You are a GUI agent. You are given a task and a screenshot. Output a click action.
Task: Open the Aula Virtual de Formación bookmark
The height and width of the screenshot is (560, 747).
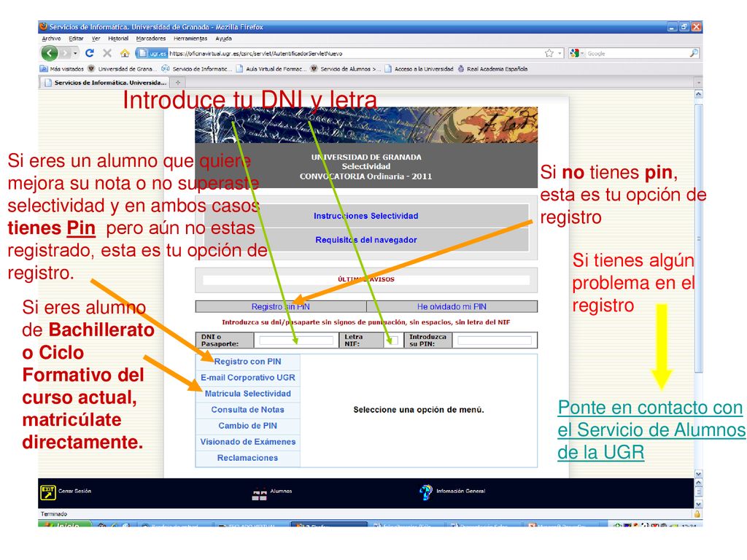pos(271,69)
